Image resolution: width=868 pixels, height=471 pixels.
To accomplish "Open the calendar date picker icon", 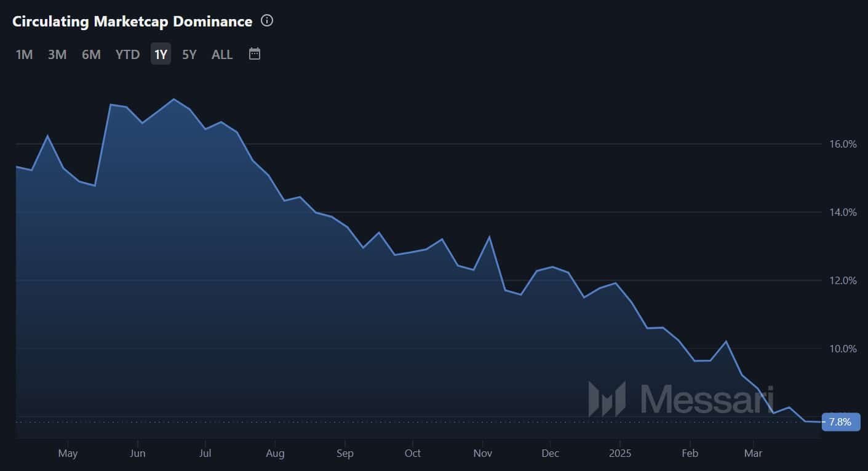I will coord(255,54).
